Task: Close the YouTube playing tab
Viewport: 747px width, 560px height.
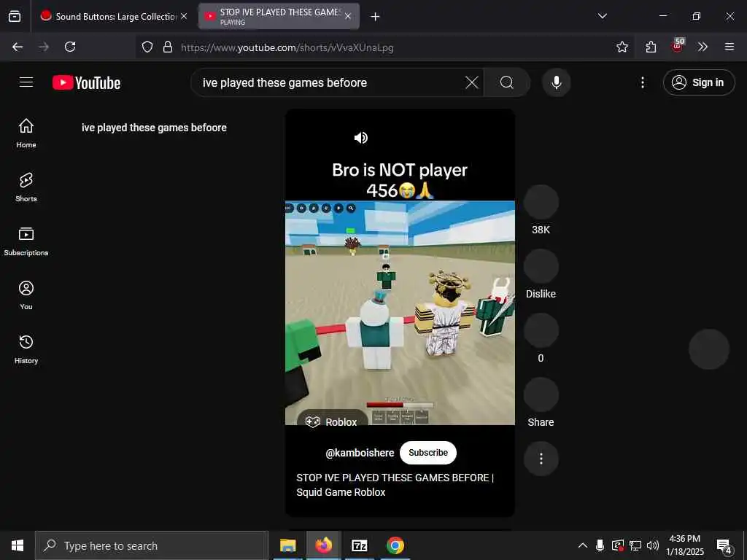Action: (x=348, y=16)
